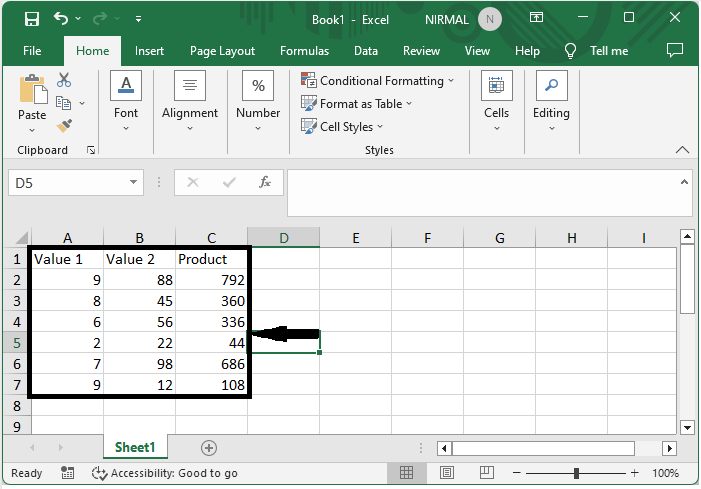Click the macro recording status icon
The image size is (701, 489).
[x=68, y=473]
